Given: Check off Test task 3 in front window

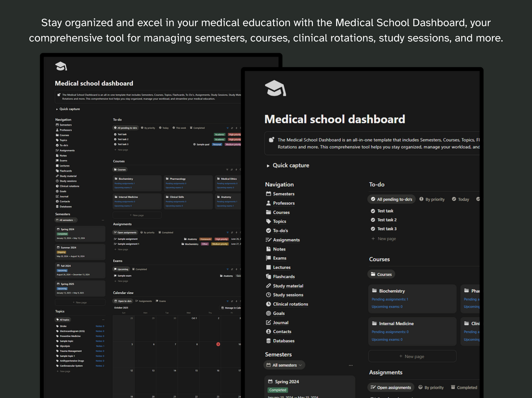Looking at the screenshot, I should (373, 229).
